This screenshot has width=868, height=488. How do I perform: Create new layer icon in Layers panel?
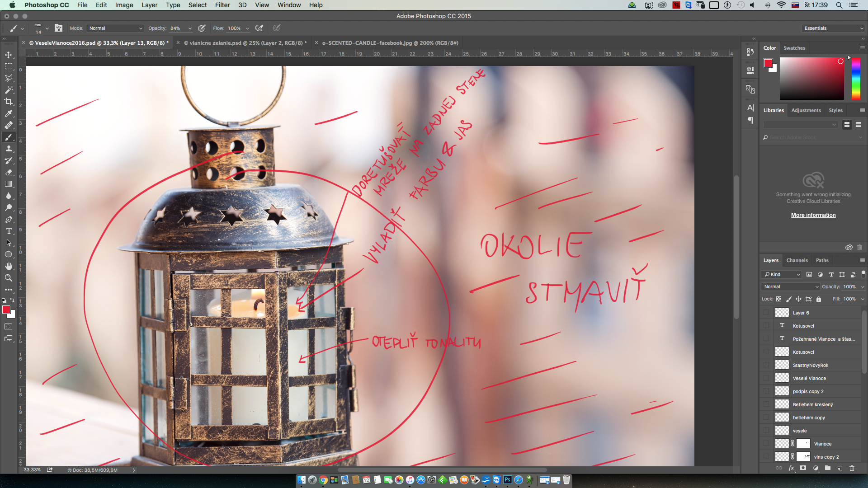pyautogui.click(x=840, y=468)
